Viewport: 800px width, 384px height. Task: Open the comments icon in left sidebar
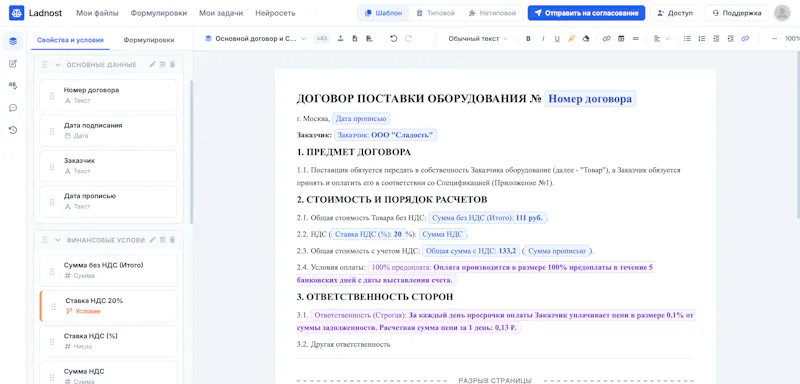(13, 108)
